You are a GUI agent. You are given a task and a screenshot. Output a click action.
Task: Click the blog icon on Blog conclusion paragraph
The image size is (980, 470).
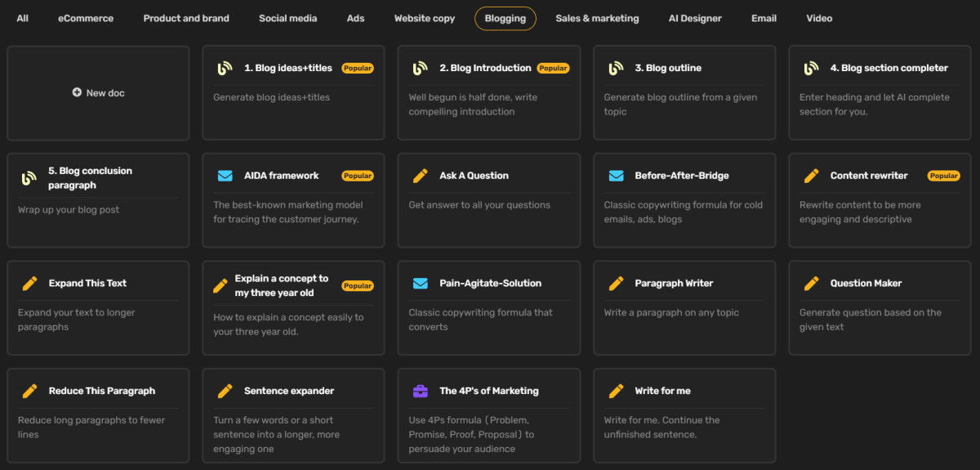tap(29, 178)
